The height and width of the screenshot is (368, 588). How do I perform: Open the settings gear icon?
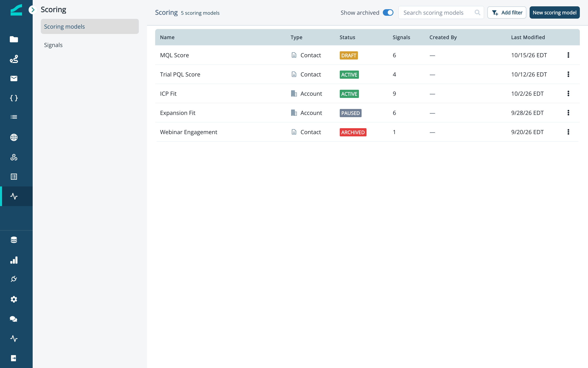point(14,299)
